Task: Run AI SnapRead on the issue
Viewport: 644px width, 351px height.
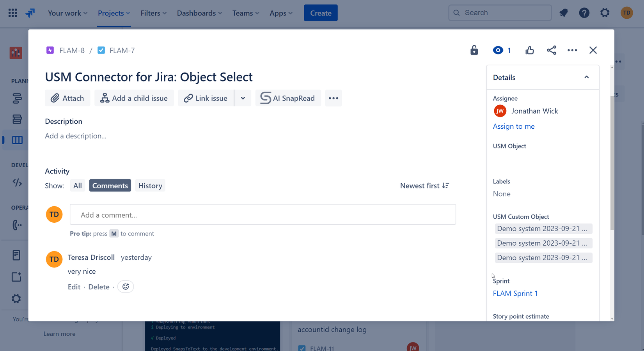Action: [x=288, y=98]
